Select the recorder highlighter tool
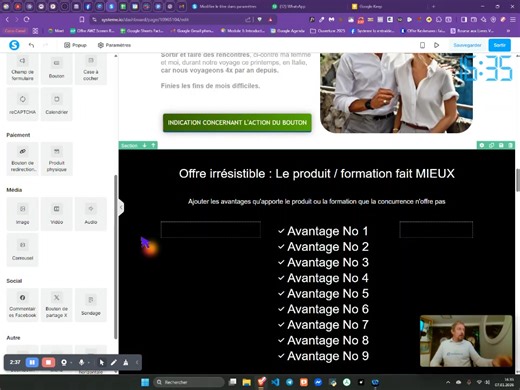Screen dimensions: 520x390 [x=126, y=362]
